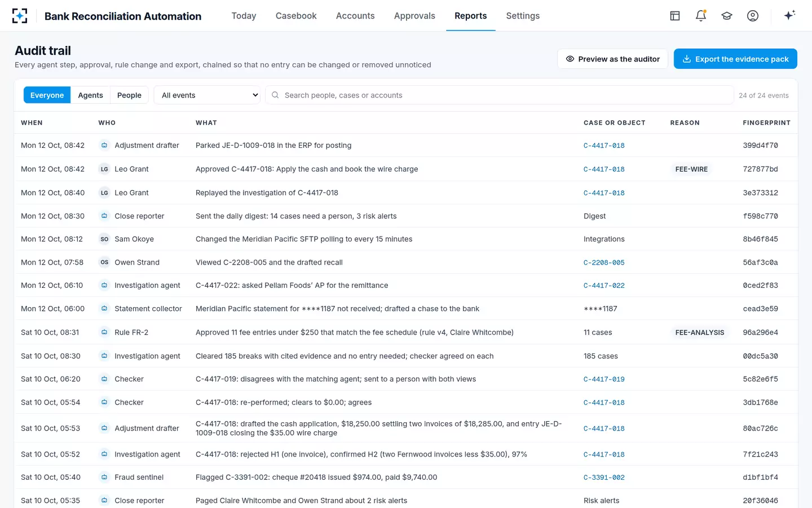Click the '24 of 24 events' counter

(x=764, y=95)
